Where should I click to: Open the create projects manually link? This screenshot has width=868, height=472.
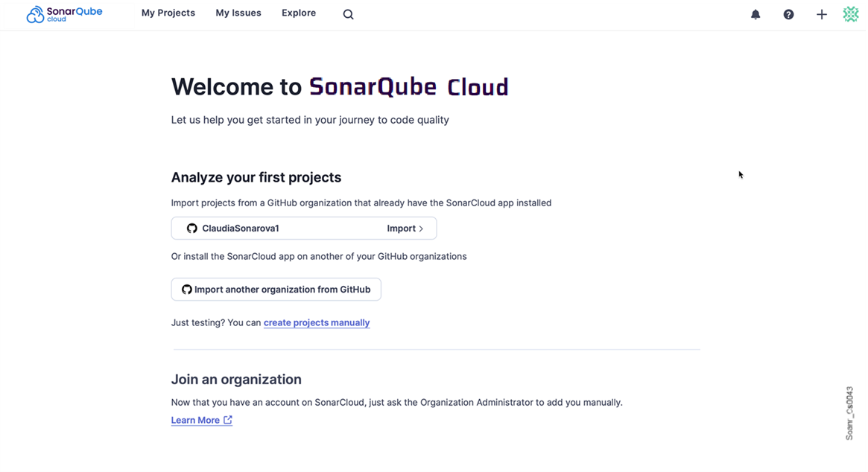[316, 322]
